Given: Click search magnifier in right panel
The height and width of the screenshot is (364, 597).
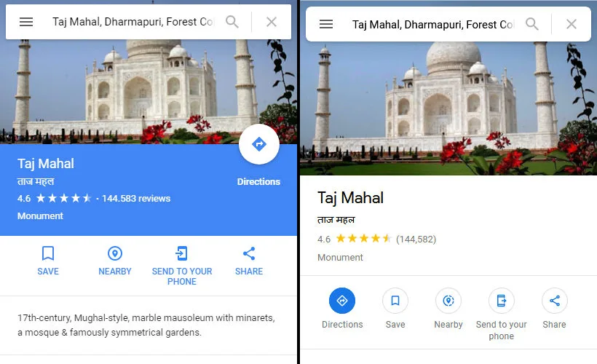Looking at the screenshot, I should [532, 24].
